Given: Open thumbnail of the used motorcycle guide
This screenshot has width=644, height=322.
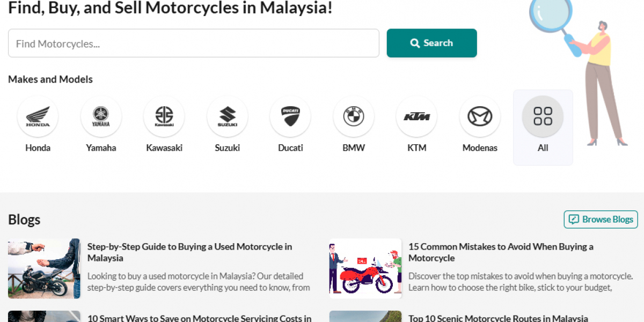Looking at the screenshot, I should point(44,268).
